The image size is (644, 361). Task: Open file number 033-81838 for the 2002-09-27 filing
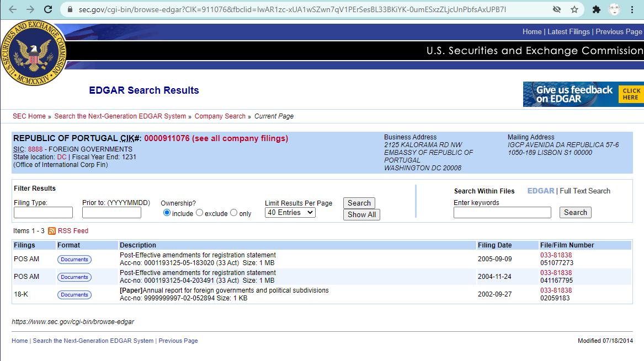(556, 290)
